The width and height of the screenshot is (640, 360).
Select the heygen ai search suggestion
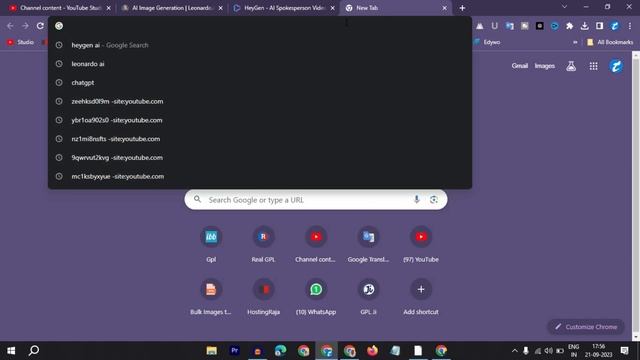[260, 45]
